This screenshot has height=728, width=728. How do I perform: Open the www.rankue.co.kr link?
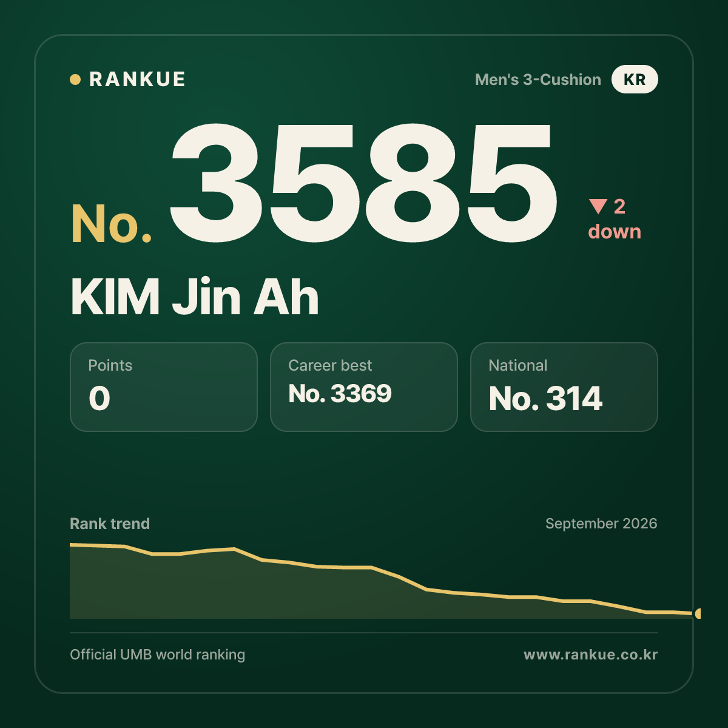(x=591, y=655)
